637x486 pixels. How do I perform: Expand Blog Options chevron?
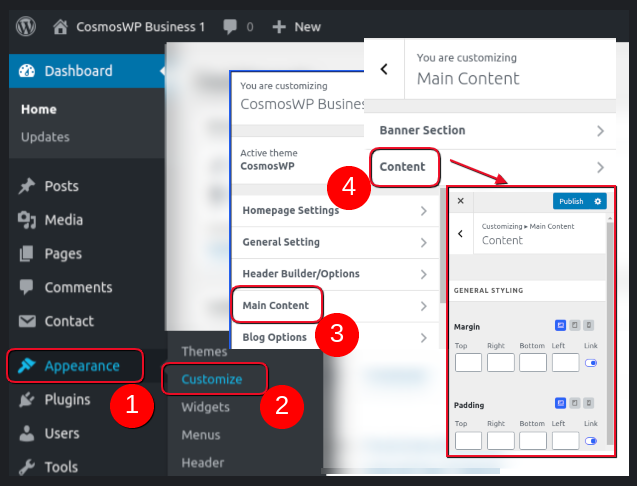(x=424, y=338)
